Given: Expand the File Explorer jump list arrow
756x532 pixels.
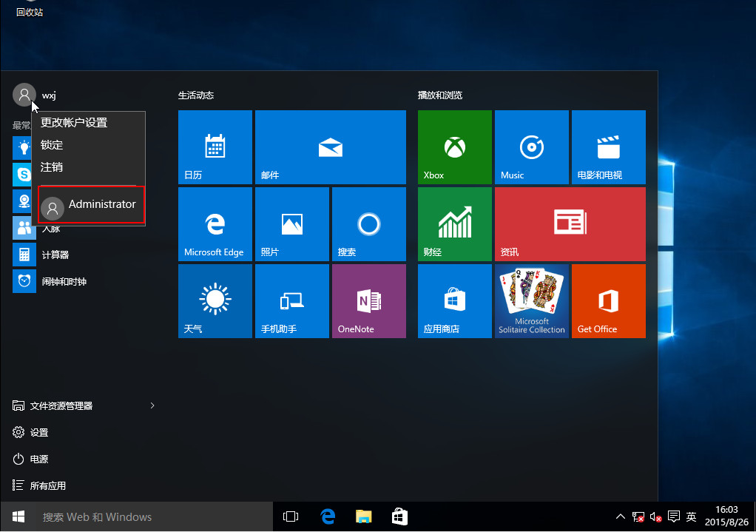Looking at the screenshot, I should click(x=152, y=405).
